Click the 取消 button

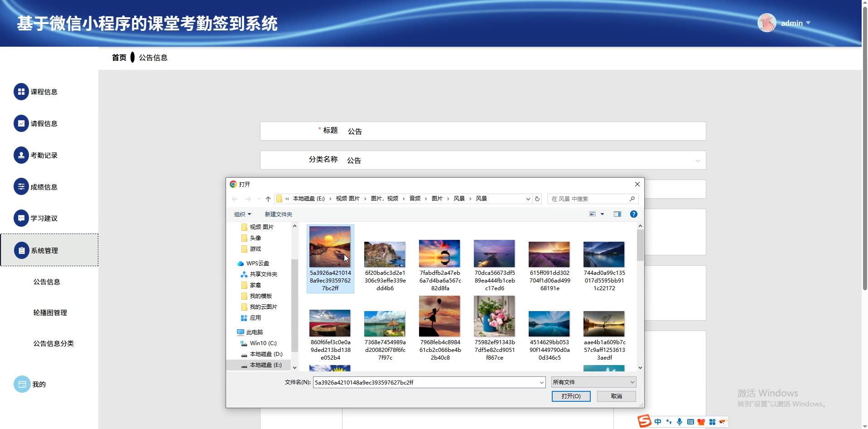point(616,396)
